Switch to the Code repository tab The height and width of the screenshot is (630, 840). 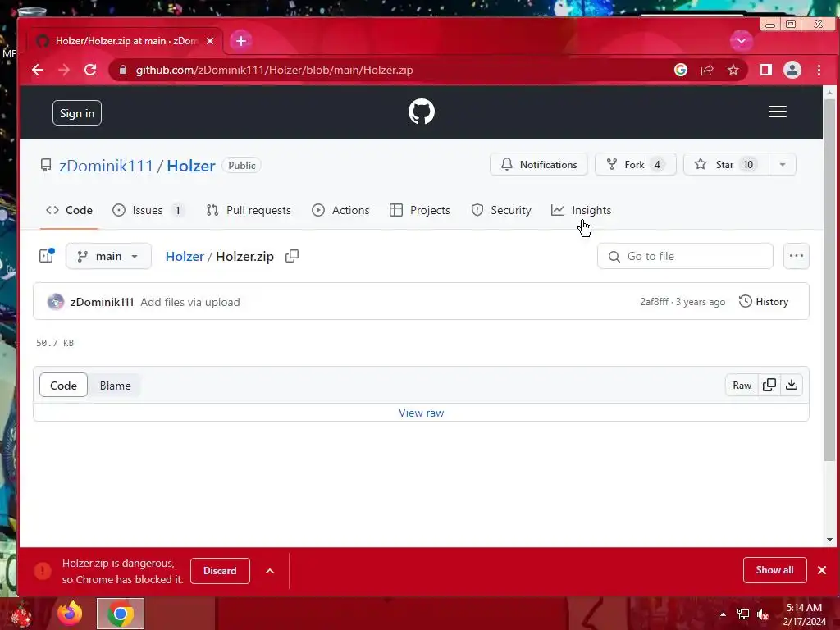click(69, 210)
